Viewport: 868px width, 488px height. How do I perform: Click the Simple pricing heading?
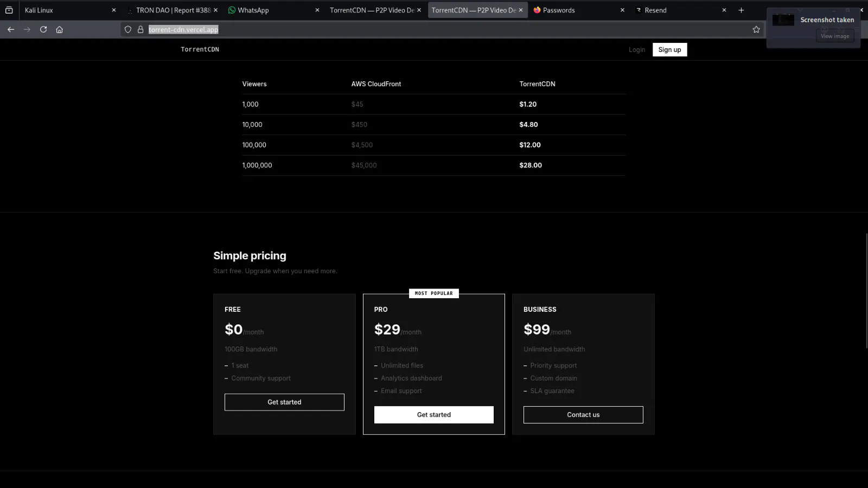(x=250, y=255)
